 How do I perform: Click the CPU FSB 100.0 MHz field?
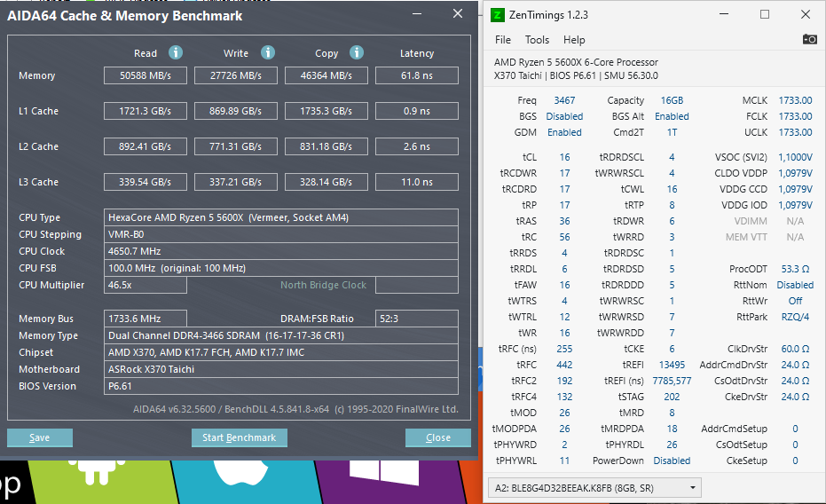(x=280, y=268)
